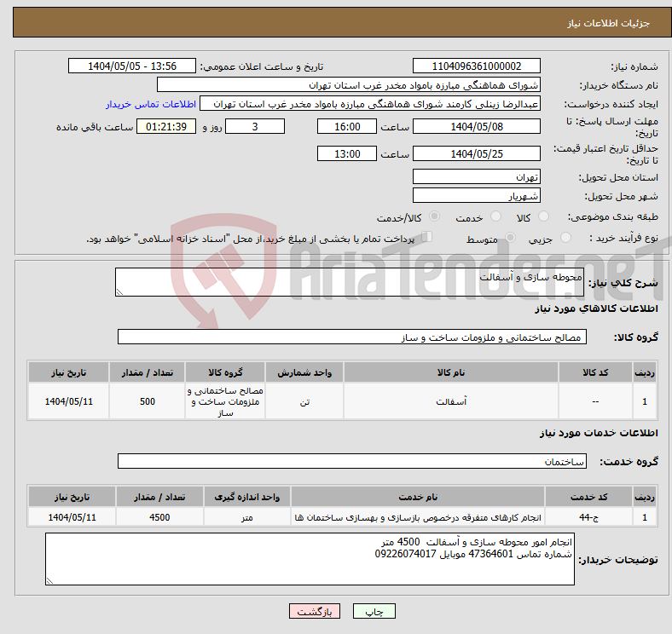
Task: Click the service name cell انجام کارهای متفرقه
Action: pos(418,517)
